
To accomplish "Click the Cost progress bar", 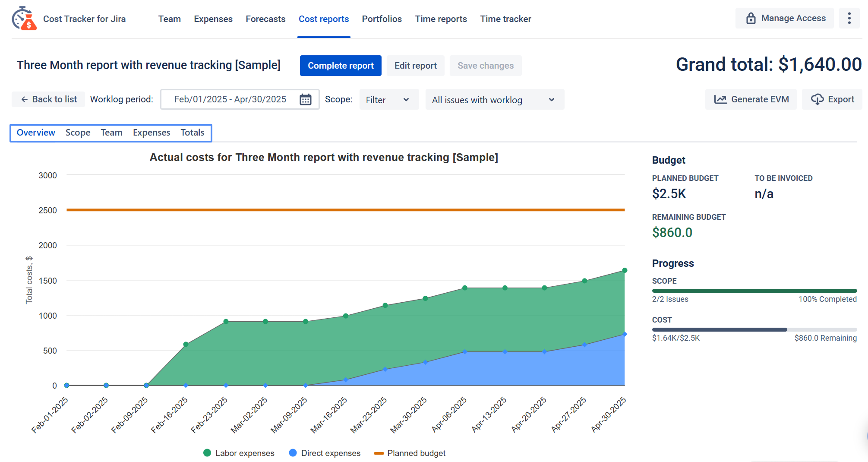I will click(x=754, y=329).
